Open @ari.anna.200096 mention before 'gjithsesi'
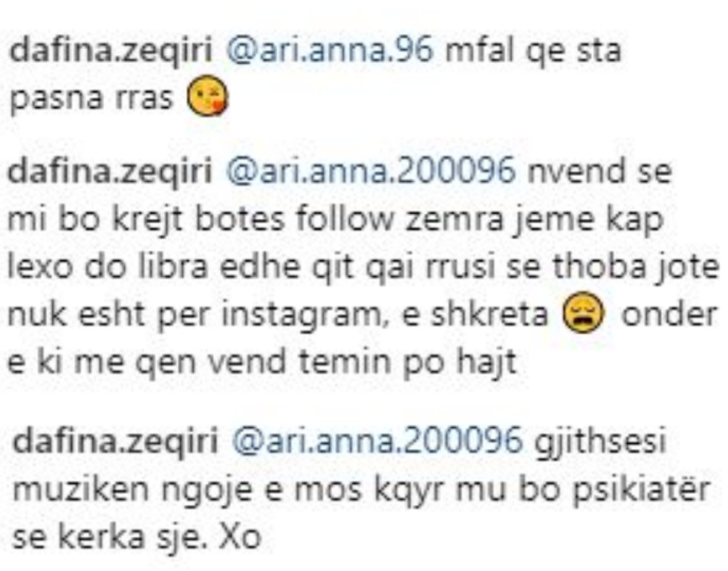Viewport: 728px width, 571px height. point(377,441)
